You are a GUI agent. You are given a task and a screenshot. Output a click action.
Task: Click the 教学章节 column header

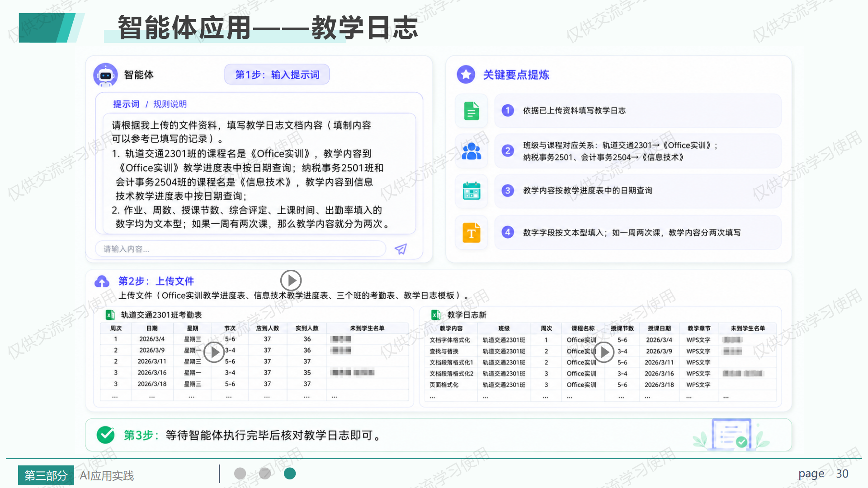click(x=699, y=328)
